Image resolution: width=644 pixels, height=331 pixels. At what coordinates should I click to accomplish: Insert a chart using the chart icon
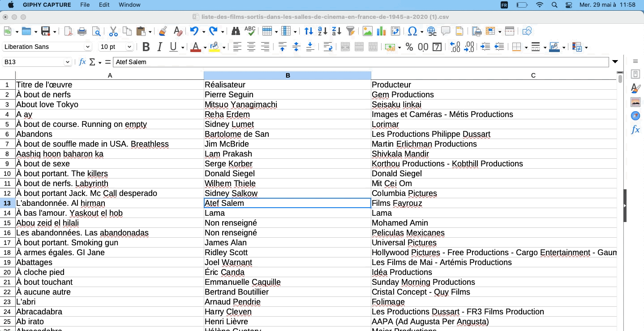click(x=382, y=31)
